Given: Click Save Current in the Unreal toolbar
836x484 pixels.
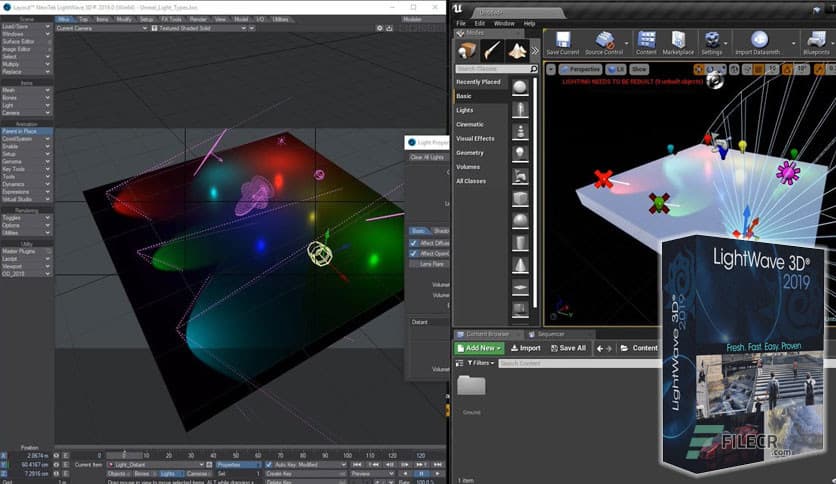Looking at the screenshot, I should (x=562, y=43).
